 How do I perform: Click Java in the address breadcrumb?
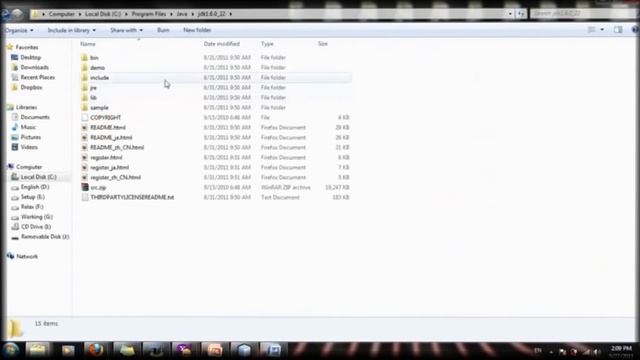tap(182, 14)
